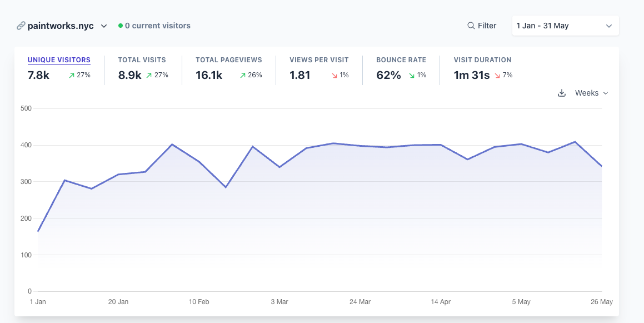Select the Unique Visitors metric tab
This screenshot has width=644, height=323.
59,60
